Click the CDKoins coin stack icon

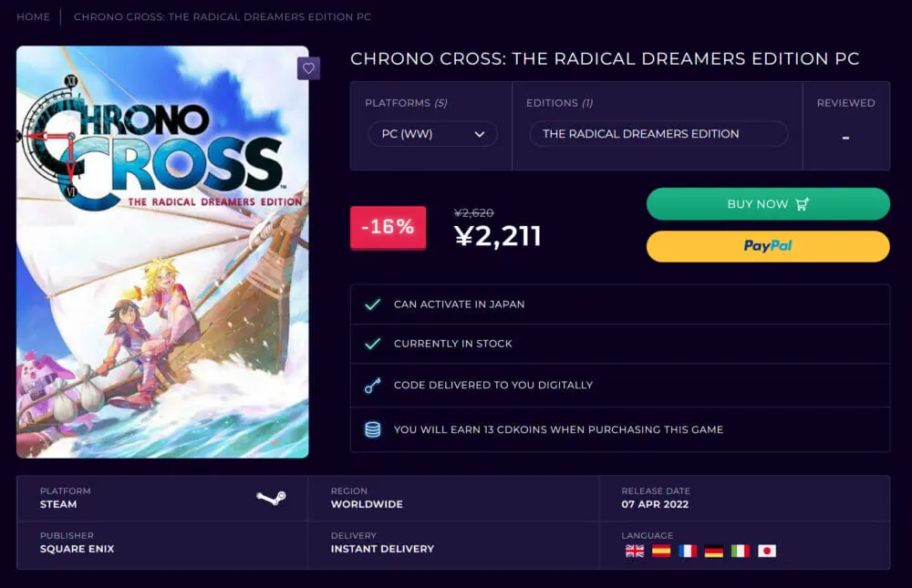[x=372, y=429]
